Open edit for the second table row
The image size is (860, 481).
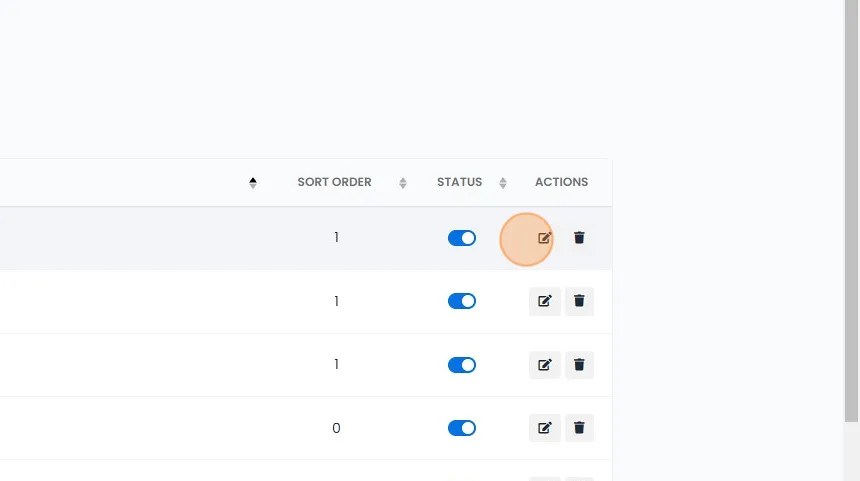(545, 301)
